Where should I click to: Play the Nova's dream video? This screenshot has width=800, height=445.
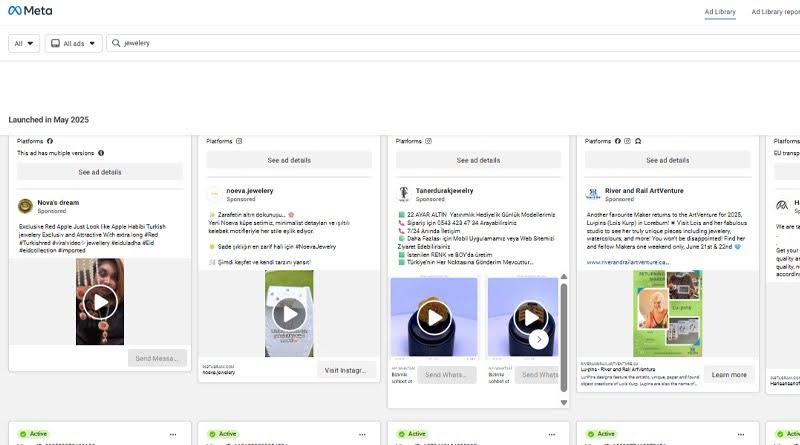pyautogui.click(x=100, y=302)
